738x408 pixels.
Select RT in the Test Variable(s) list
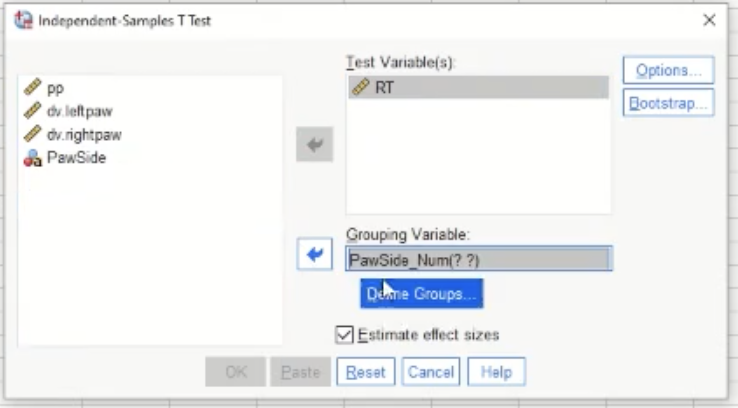(384, 87)
